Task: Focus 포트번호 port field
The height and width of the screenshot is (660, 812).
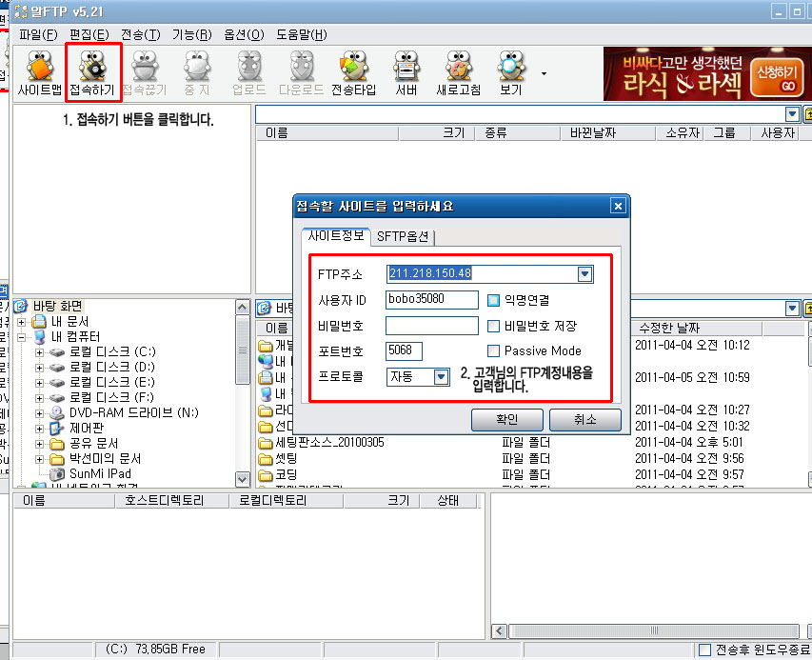Action: coord(404,350)
